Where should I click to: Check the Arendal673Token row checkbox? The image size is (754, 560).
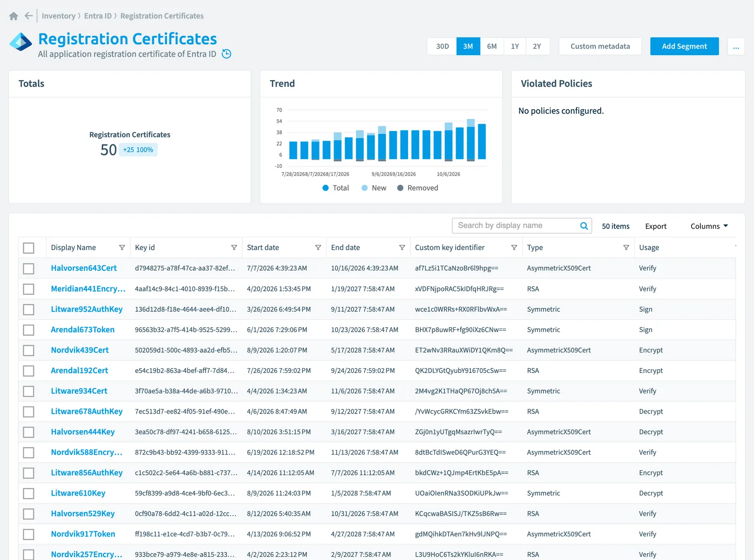click(x=29, y=330)
